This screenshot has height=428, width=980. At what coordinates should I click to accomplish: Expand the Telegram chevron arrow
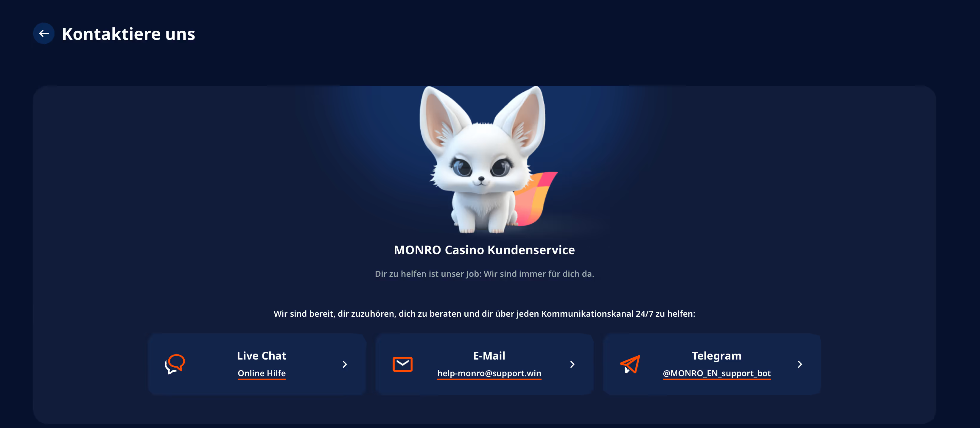pos(800,364)
